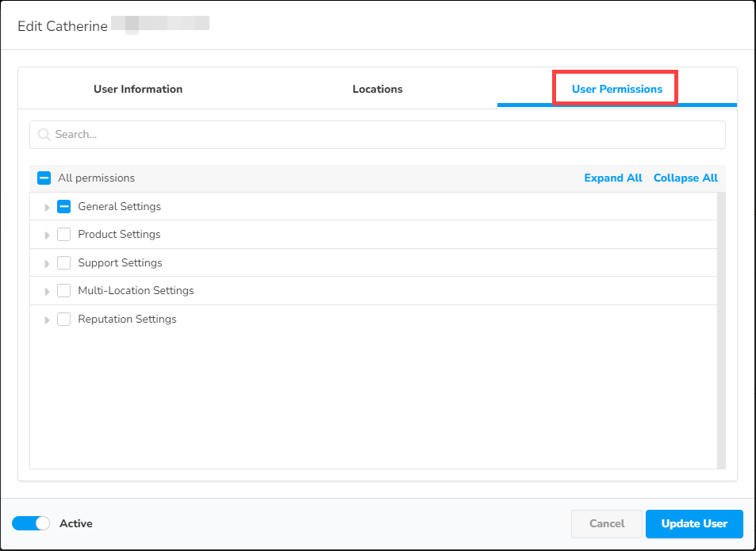756x551 pixels.
Task: Switch to the Locations tab
Action: pyautogui.click(x=377, y=89)
